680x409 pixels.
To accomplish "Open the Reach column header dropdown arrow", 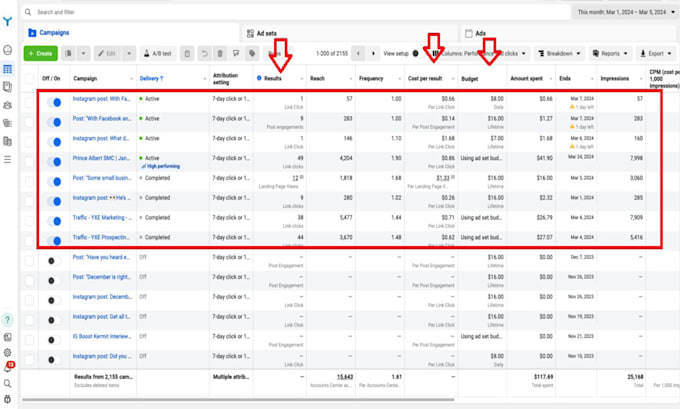I will (x=350, y=79).
